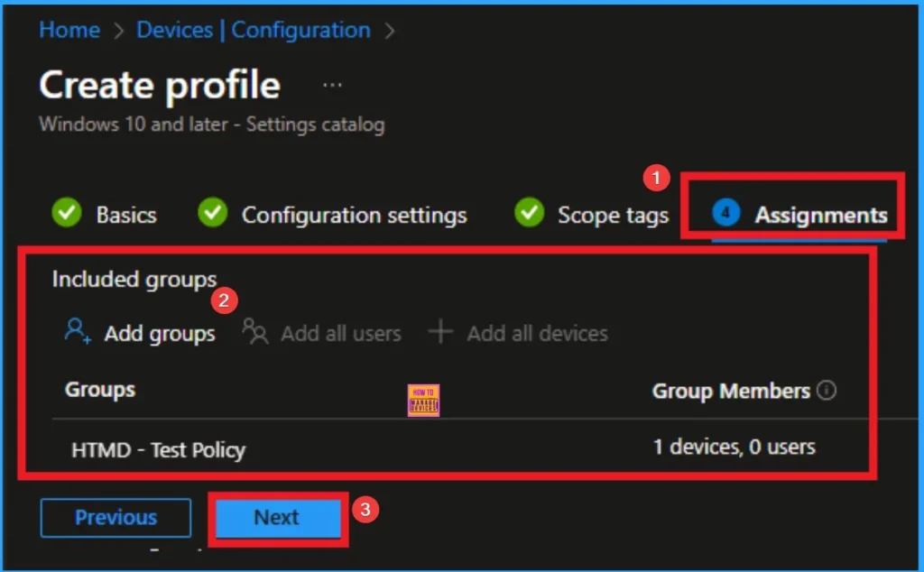
Task: Go to the Scope tags step
Action: click(613, 216)
